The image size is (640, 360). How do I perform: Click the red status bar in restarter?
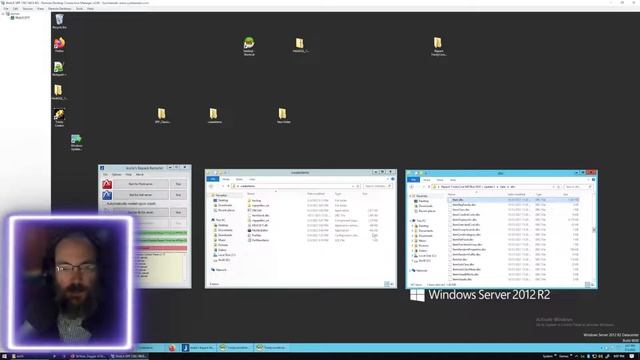pyautogui.click(x=161, y=248)
